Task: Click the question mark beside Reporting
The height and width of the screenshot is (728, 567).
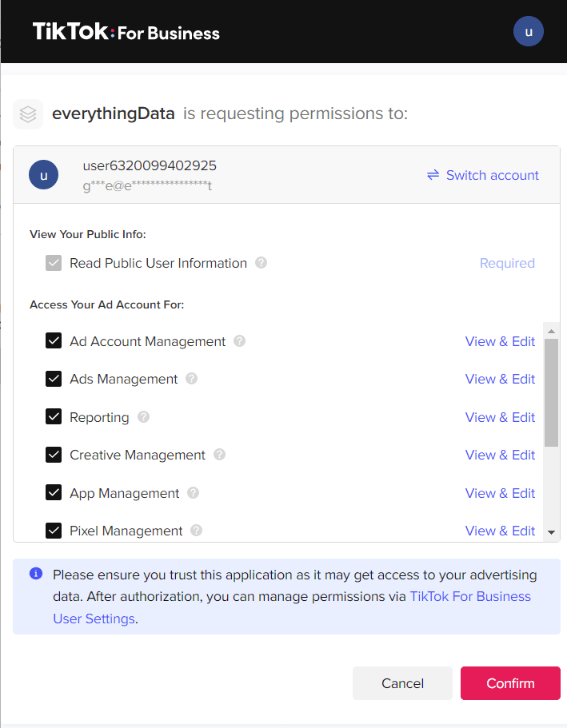Action: [143, 417]
